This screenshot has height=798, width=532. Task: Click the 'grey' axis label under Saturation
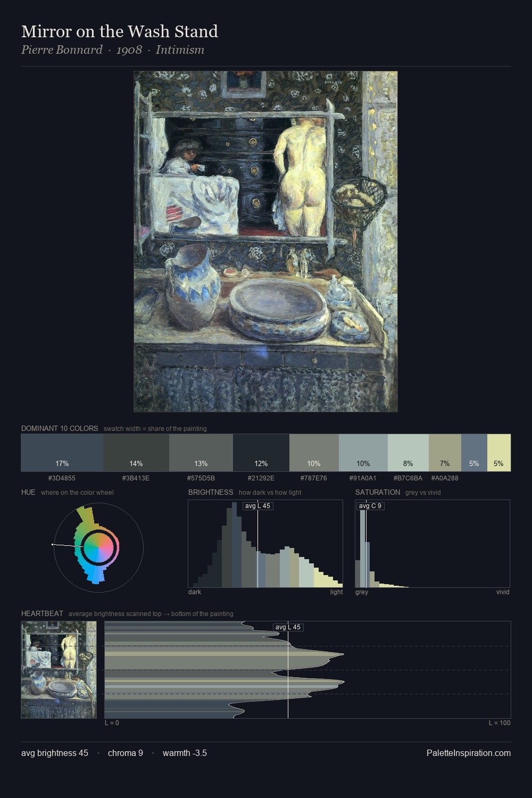coord(362,592)
